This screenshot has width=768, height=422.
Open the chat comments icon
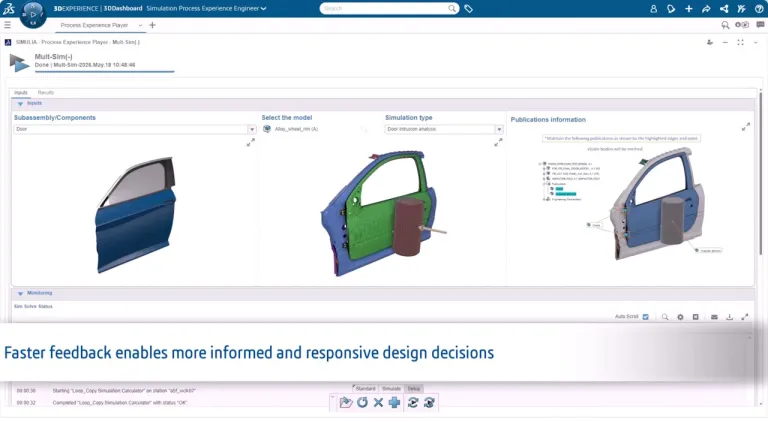point(760,24)
